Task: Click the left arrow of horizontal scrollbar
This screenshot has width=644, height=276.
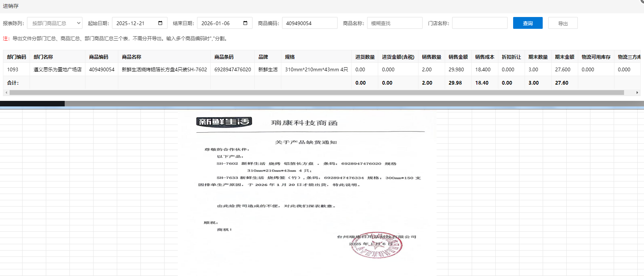Action: [6, 93]
